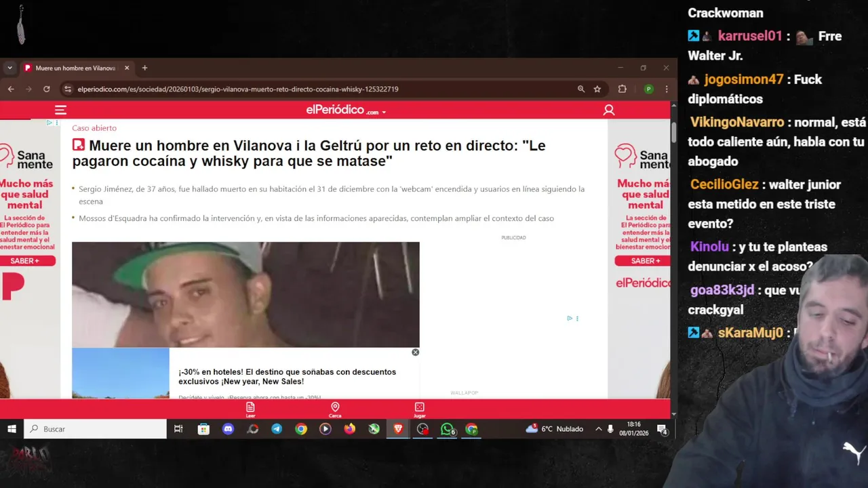
Task: Click the zoom magnifier icon in address bar
Action: point(581,89)
